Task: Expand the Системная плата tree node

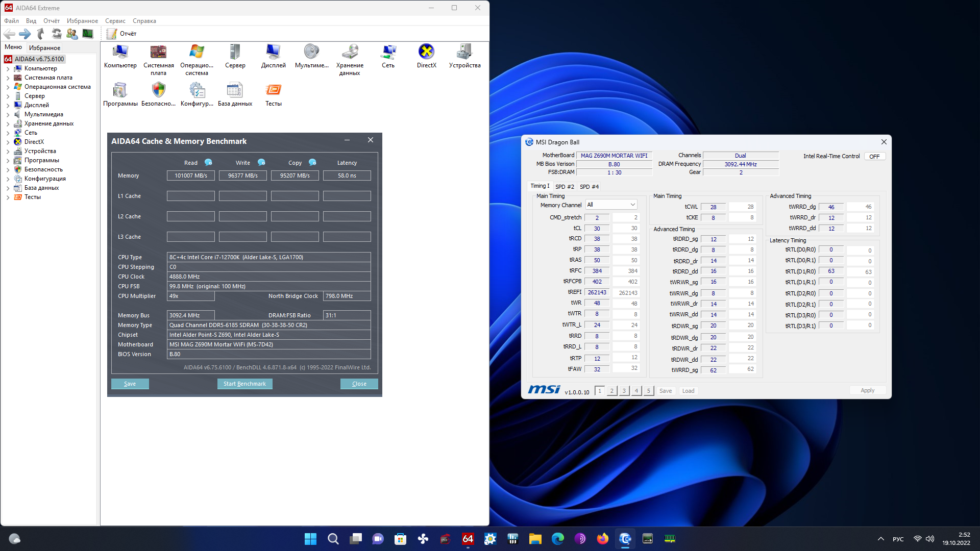Action: (x=8, y=78)
